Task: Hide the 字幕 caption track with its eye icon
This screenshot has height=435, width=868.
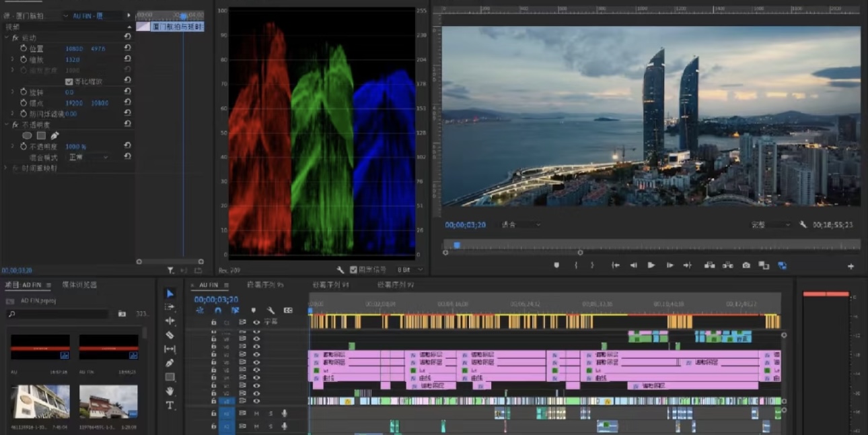Action: [256, 322]
